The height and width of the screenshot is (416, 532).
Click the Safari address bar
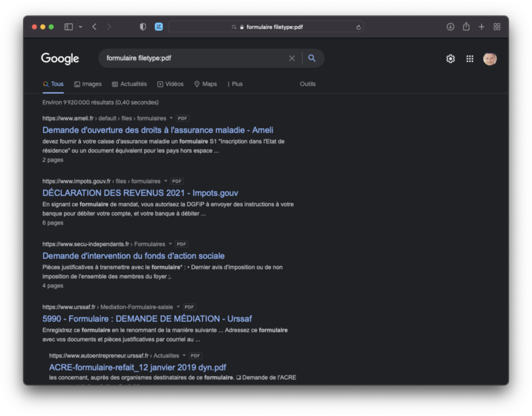click(266, 27)
